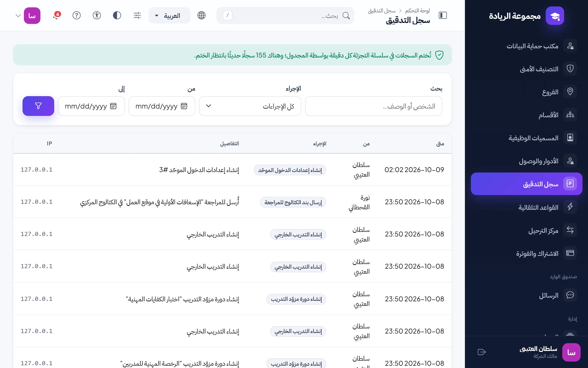Screen dimensions: 588x368
Task: Open القواعد التلقائية sidebar item
Action: (x=526, y=207)
